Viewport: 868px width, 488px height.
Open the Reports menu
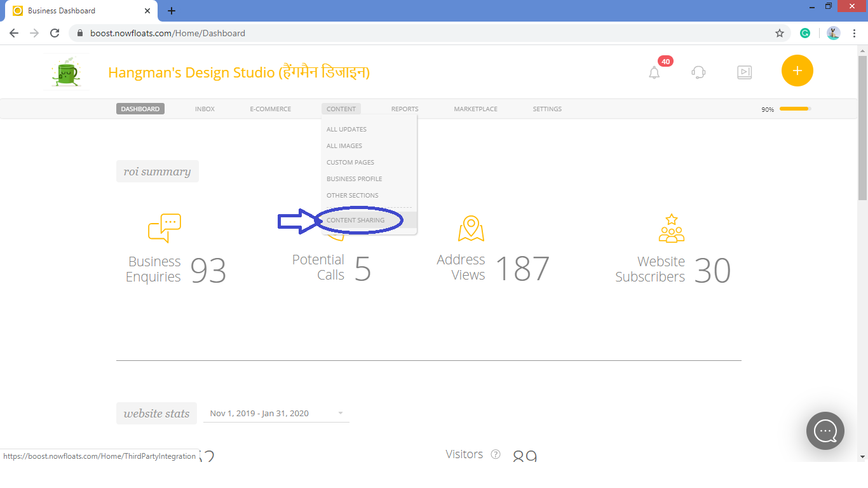click(405, 109)
